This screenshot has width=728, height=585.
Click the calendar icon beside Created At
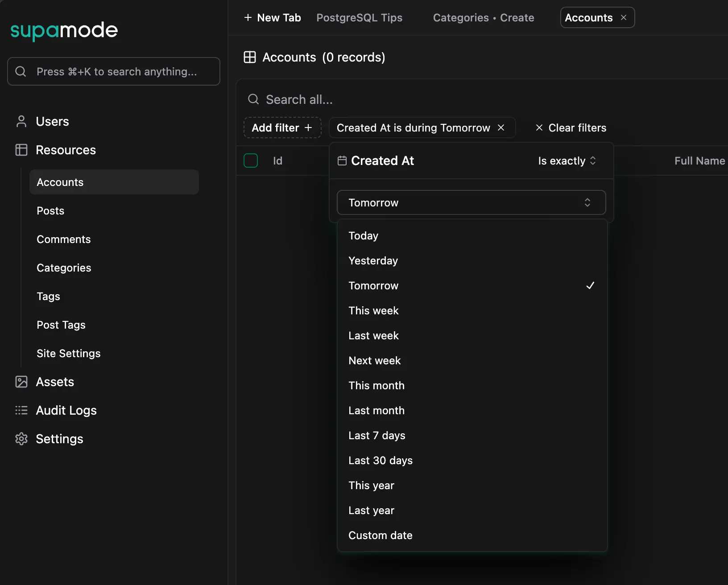pyautogui.click(x=342, y=161)
